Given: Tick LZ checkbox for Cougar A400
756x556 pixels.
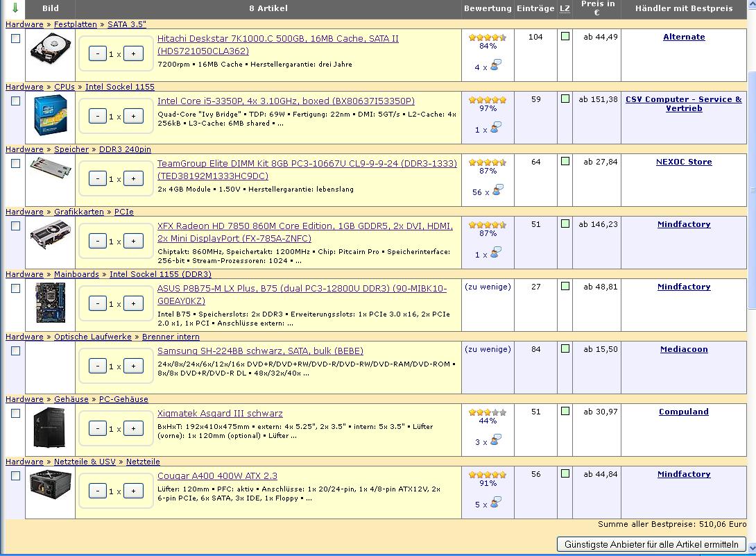Looking at the screenshot, I should pyautogui.click(x=565, y=473).
